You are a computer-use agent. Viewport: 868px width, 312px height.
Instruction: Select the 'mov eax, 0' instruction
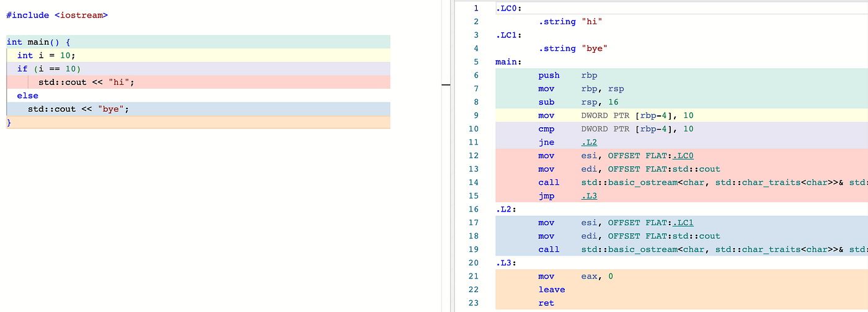pyautogui.click(x=575, y=276)
